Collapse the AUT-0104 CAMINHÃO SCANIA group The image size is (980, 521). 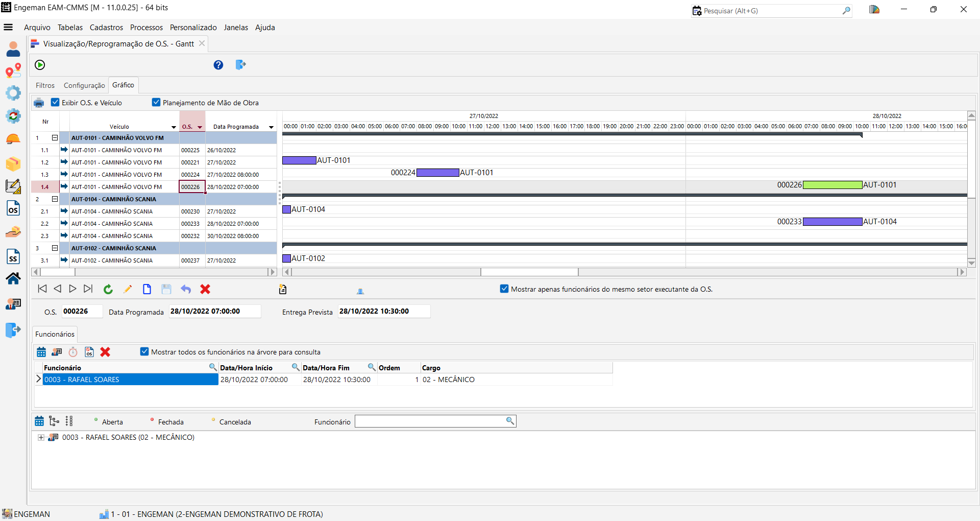tap(55, 199)
